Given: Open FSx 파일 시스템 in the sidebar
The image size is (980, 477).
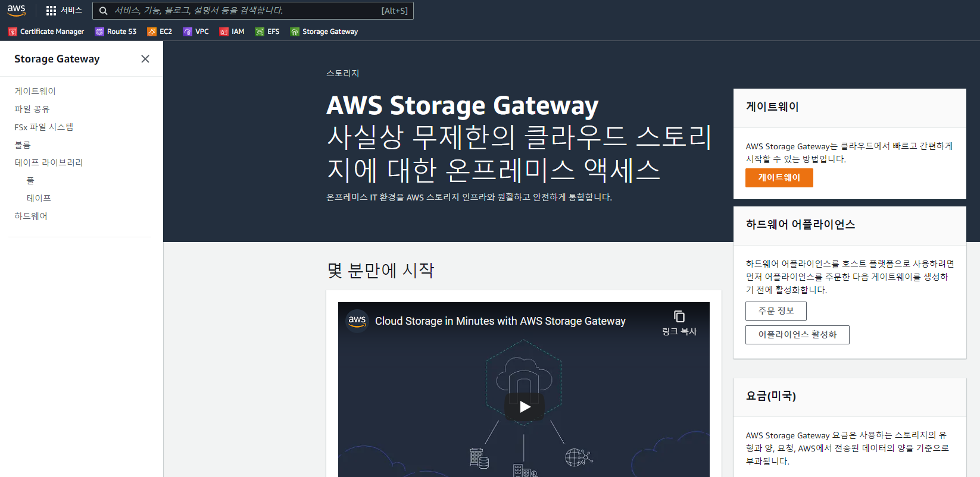Looking at the screenshot, I should [x=44, y=127].
